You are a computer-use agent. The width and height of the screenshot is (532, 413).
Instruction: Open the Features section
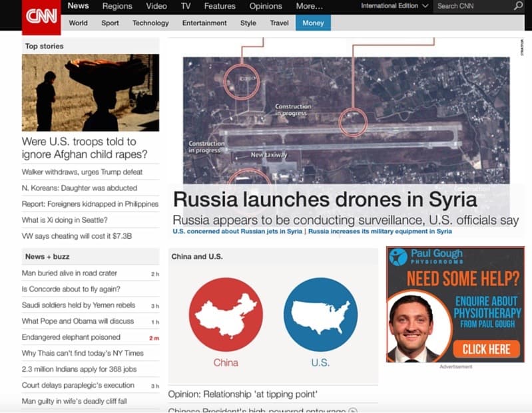pos(220,6)
